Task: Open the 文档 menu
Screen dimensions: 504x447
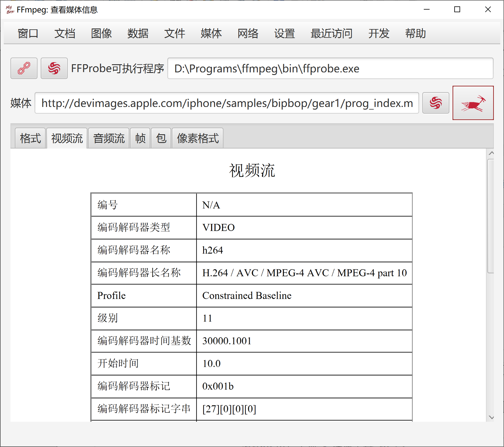Action: [x=65, y=33]
